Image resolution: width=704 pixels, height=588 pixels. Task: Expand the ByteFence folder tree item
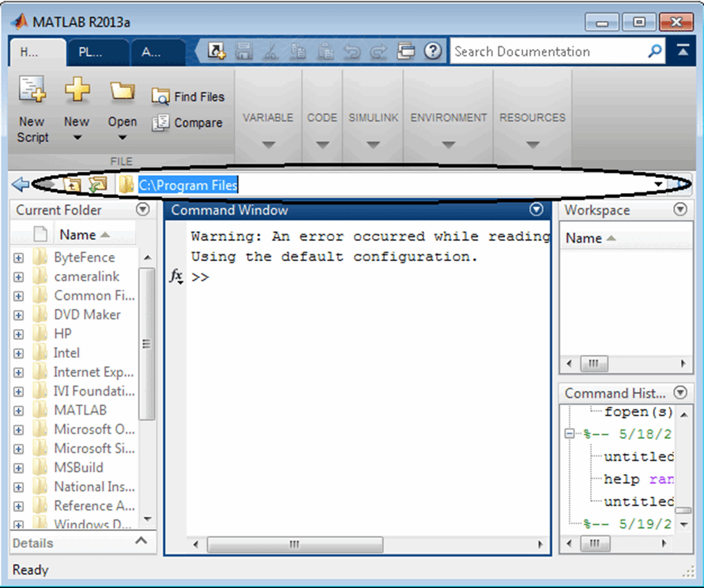tap(18, 257)
